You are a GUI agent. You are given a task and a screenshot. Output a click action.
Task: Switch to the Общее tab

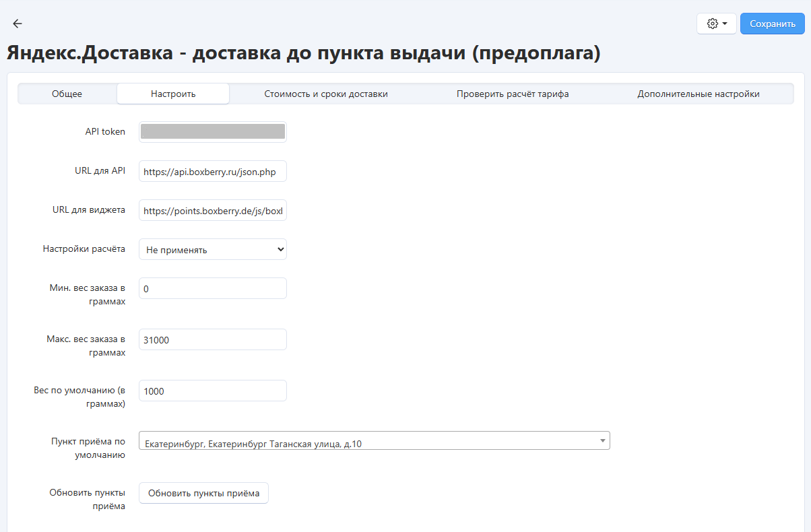pyautogui.click(x=67, y=94)
